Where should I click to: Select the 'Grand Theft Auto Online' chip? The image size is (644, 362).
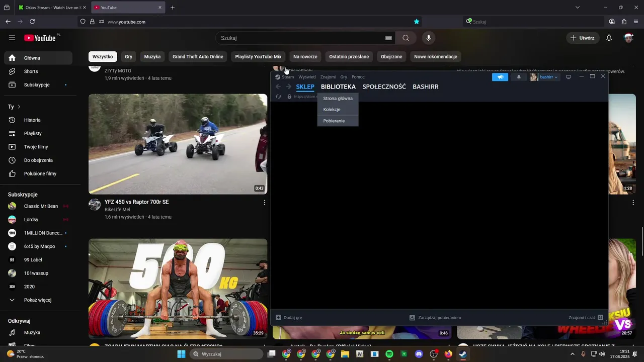click(198, 57)
